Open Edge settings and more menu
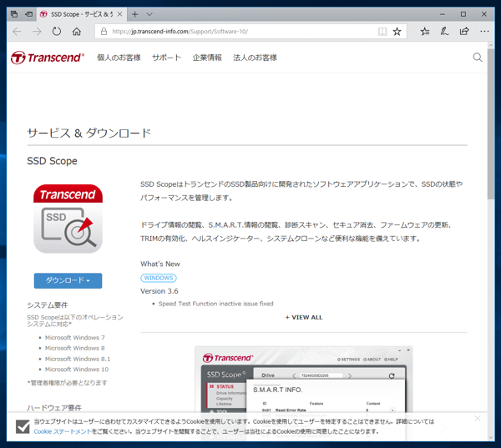Viewport: 501px width, 448px height. point(484,32)
